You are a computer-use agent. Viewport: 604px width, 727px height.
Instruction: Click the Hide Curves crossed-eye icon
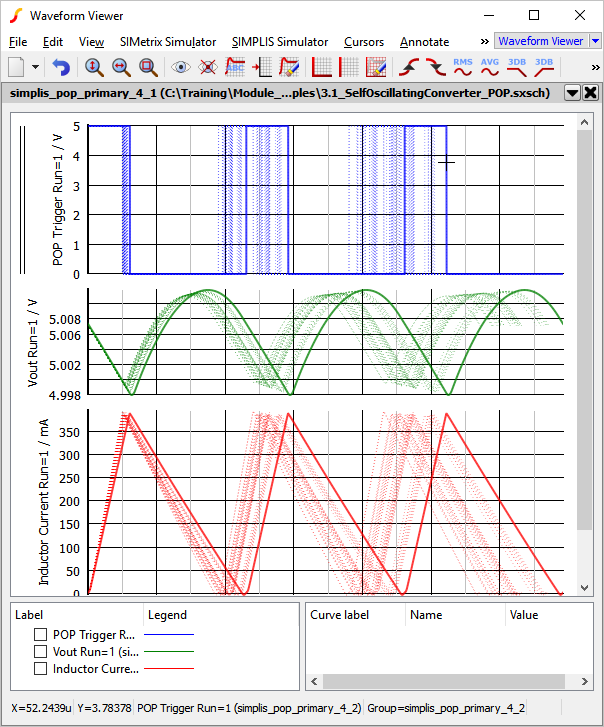(208, 67)
